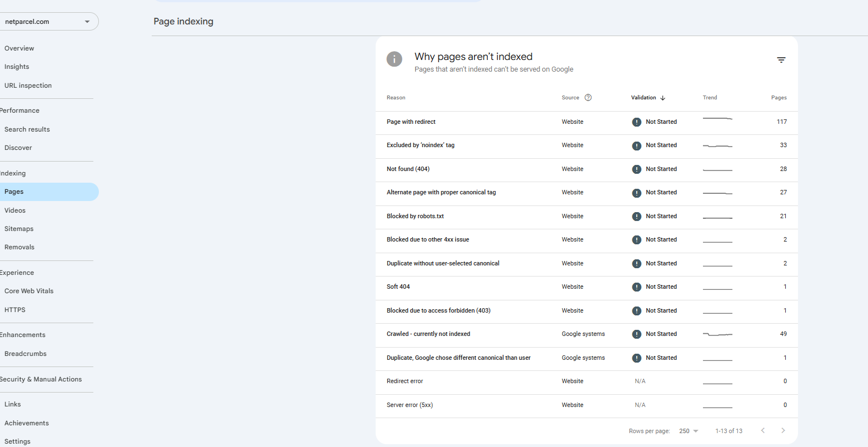
Task: Sort by the Pages column header
Action: tap(779, 98)
